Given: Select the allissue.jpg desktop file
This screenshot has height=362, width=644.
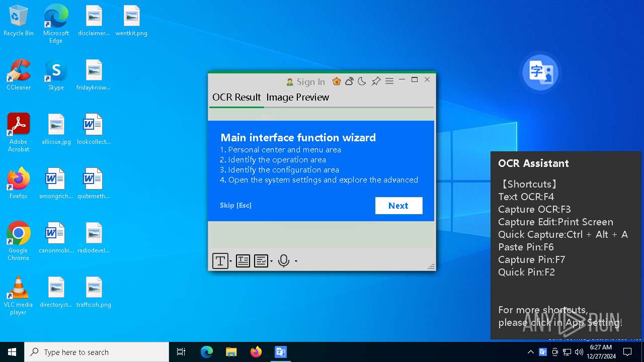Looking at the screenshot, I should (56, 130).
